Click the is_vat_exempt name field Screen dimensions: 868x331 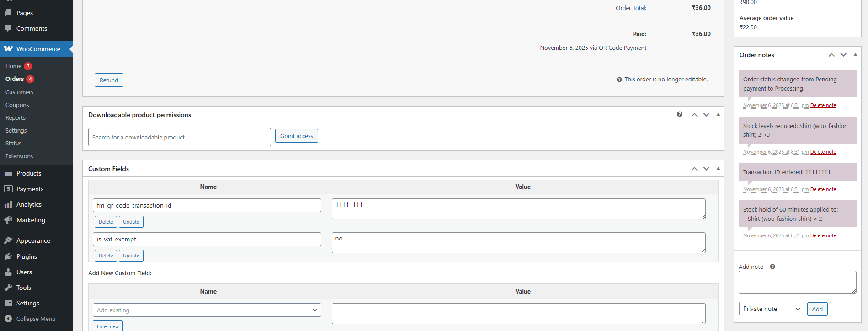click(x=207, y=239)
